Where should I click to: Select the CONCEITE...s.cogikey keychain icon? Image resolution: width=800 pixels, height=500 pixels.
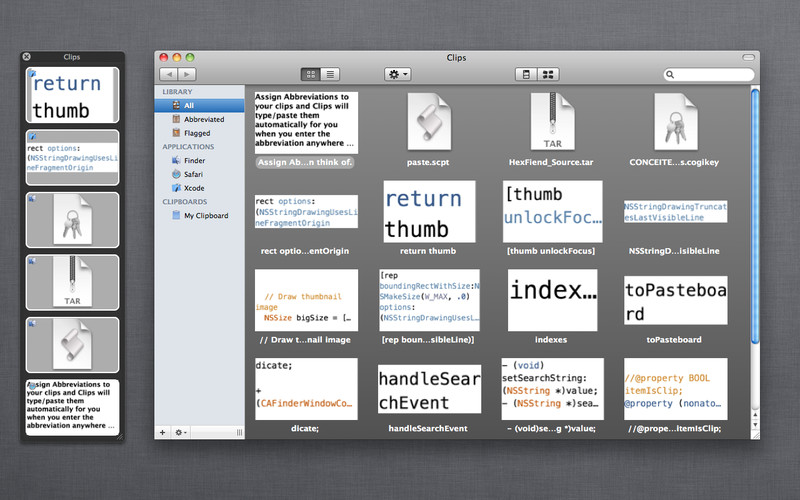pyautogui.click(x=676, y=121)
